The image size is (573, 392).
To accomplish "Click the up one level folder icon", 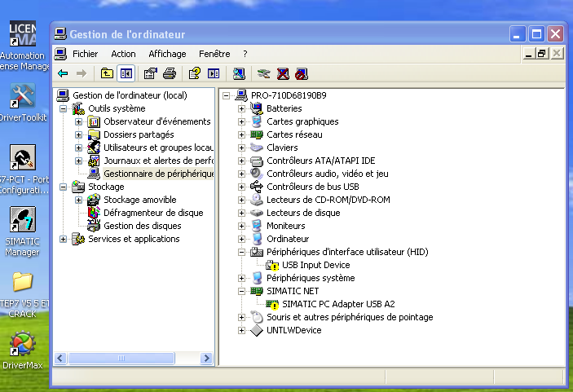I will tap(107, 73).
